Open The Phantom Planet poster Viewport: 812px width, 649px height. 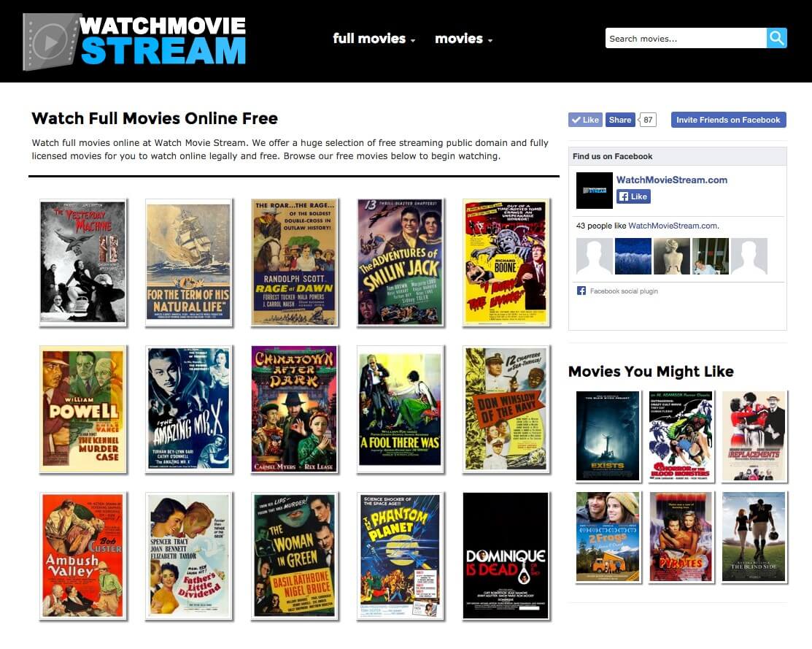tap(401, 556)
